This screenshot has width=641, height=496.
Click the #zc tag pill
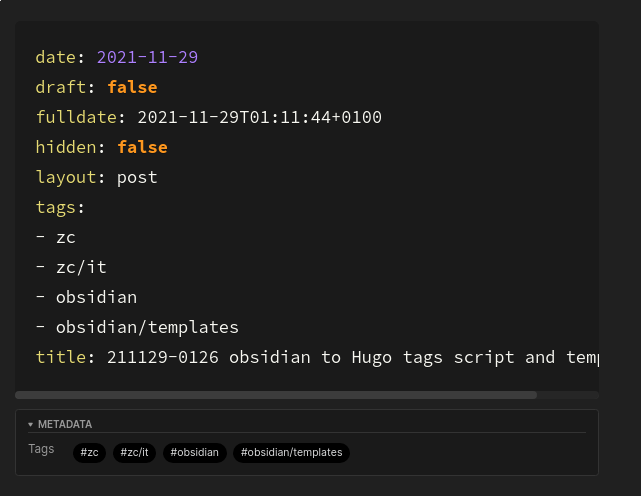(90, 452)
